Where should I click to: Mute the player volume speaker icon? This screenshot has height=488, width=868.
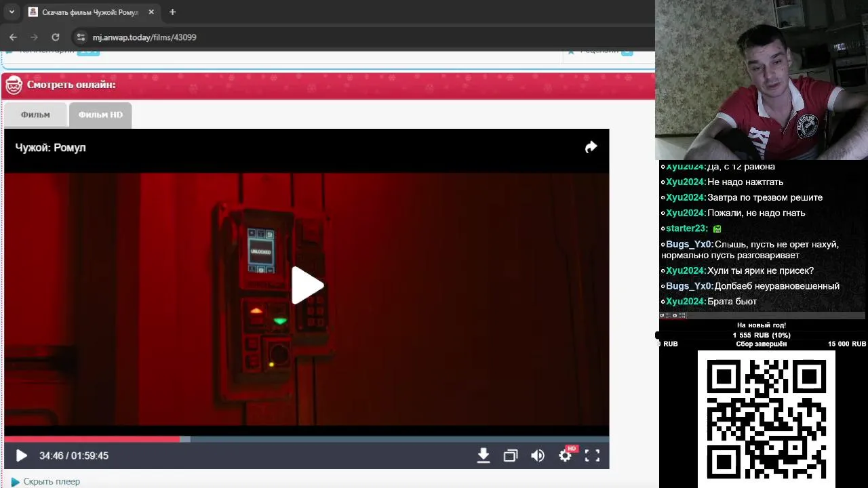[538, 455]
